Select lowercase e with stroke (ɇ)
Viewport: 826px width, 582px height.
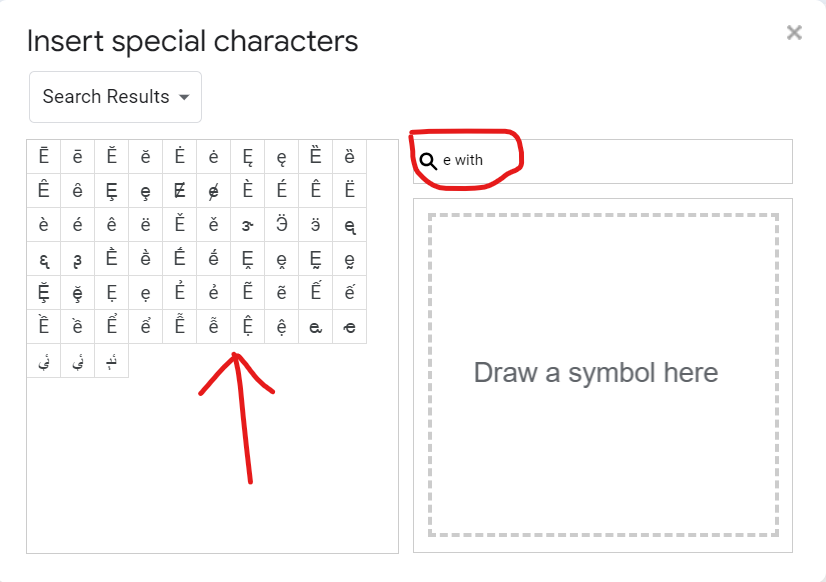214,190
